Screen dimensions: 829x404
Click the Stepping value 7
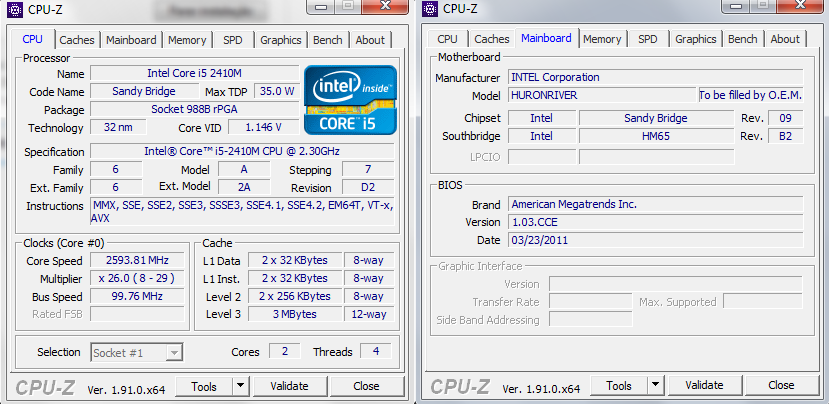pos(368,169)
